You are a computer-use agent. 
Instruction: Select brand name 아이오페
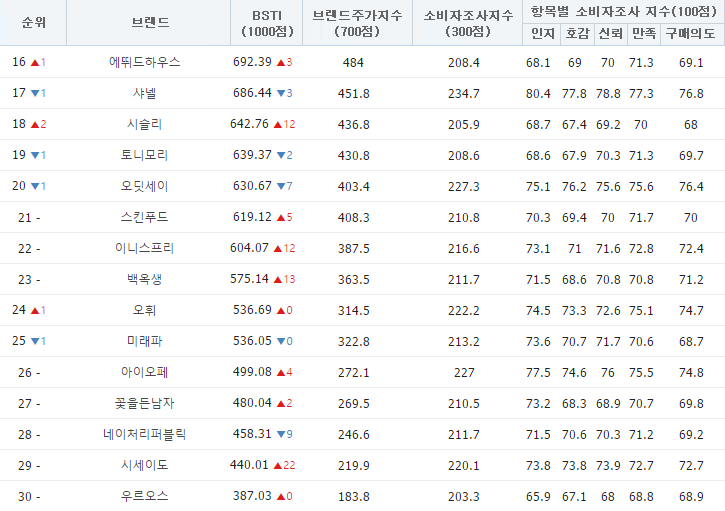[x=144, y=372]
